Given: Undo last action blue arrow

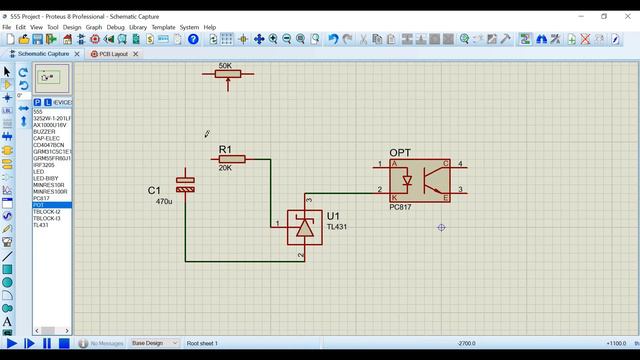Looking at the screenshot, I should click(x=333, y=39).
